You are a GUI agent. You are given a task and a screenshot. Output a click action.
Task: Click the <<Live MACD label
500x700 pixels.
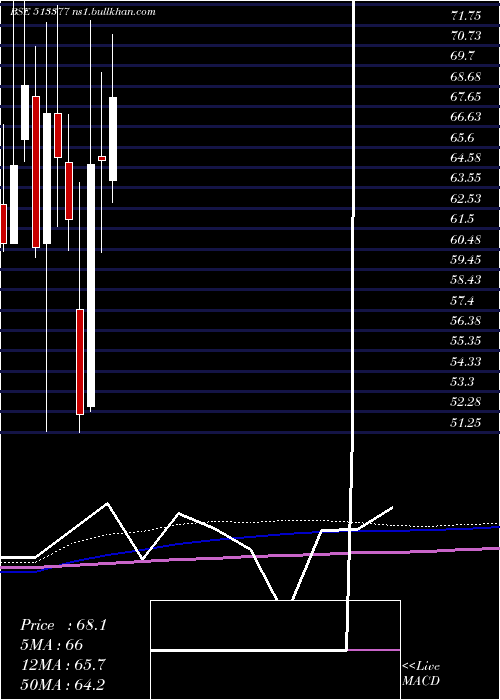point(421,674)
